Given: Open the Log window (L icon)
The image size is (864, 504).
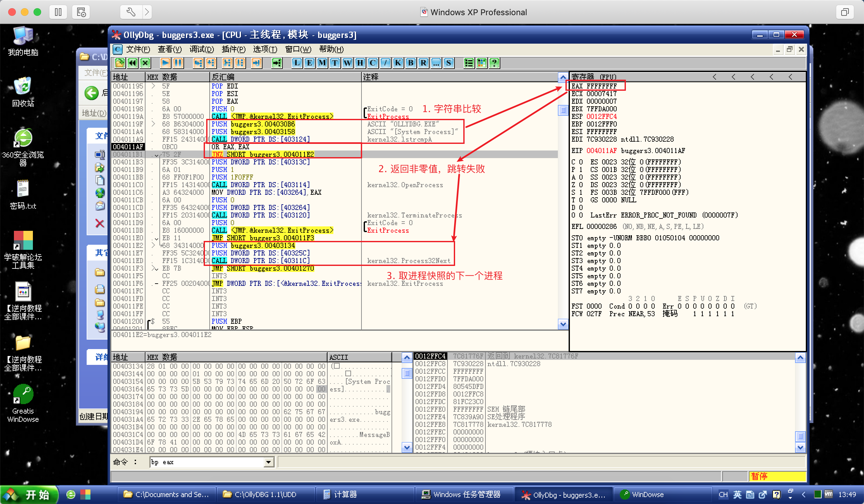Looking at the screenshot, I should pyautogui.click(x=297, y=63).
